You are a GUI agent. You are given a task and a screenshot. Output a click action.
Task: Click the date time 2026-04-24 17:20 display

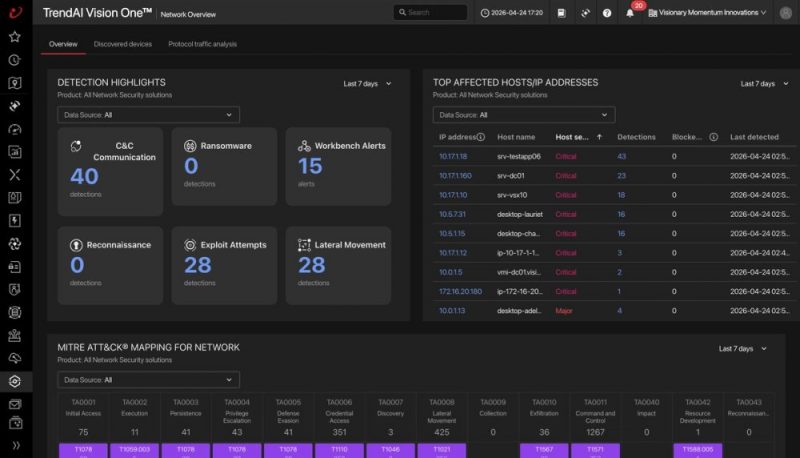click(512, 13)
